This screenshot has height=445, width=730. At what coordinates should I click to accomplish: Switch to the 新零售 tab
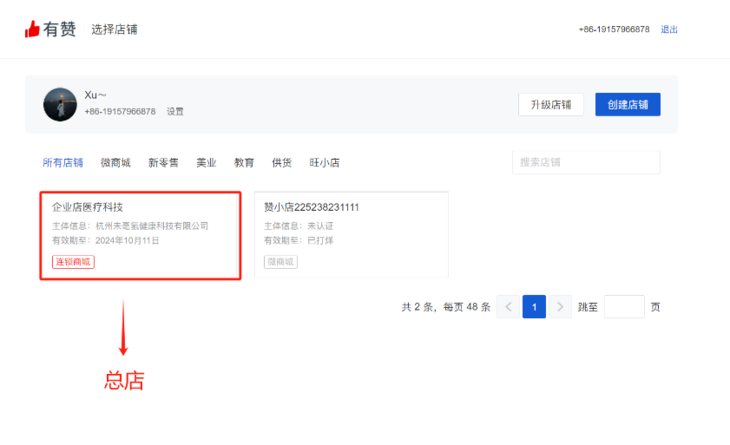(x=163, y=162)
